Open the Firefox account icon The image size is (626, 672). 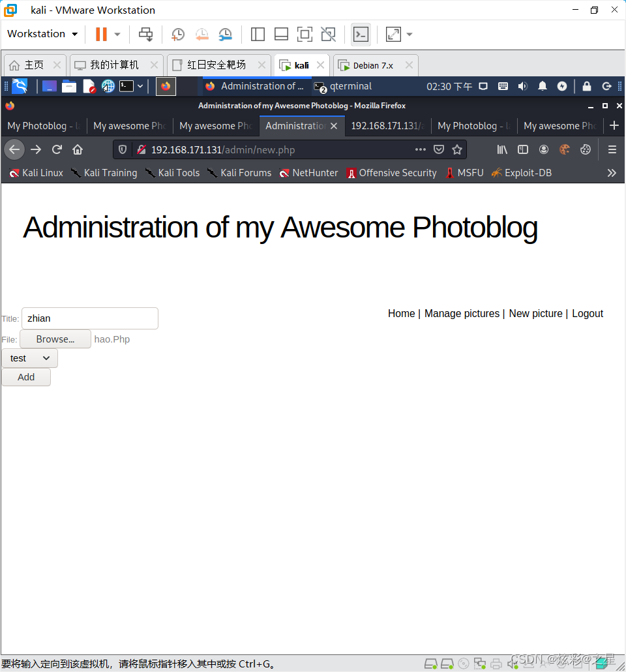click(x=544, y=149)
